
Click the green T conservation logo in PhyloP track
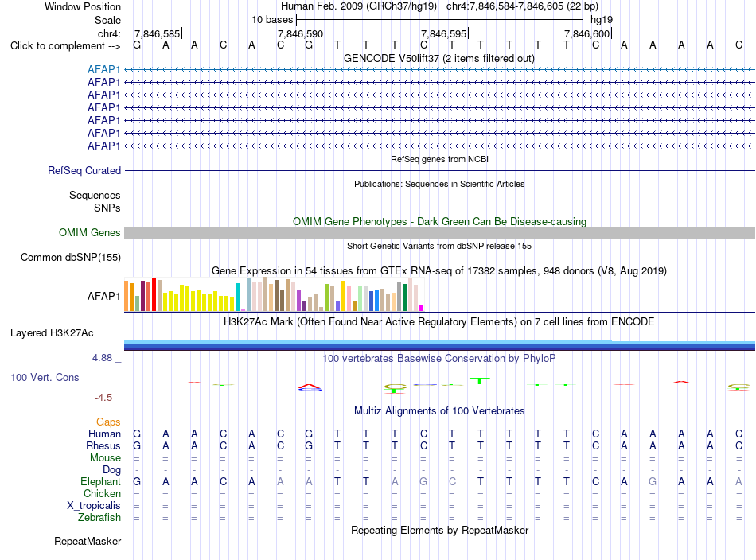point(480,381)
